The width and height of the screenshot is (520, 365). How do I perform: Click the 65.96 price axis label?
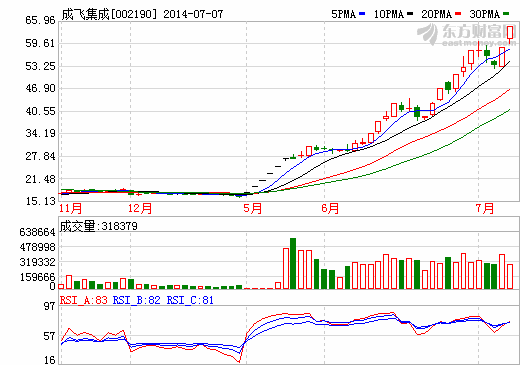[40, 20]
